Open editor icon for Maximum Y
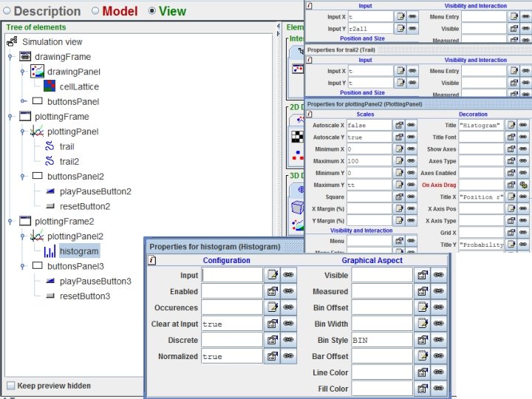 click(399, 185)
